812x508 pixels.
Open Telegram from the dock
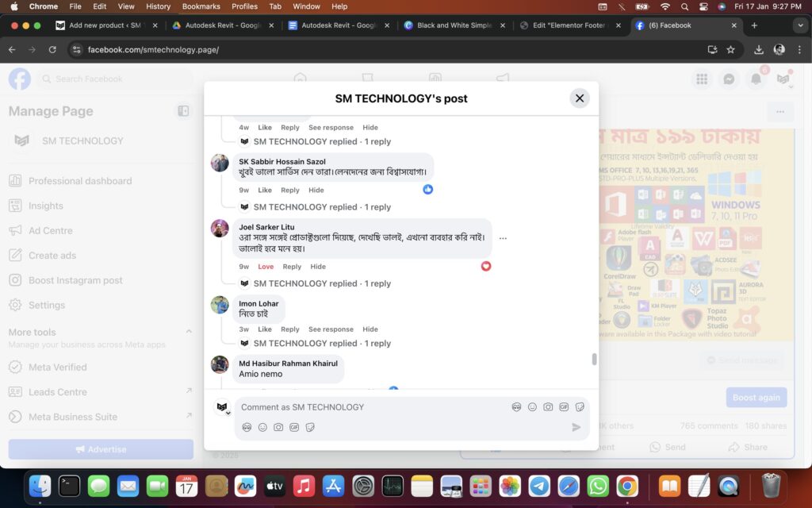[x=539, y=486]
